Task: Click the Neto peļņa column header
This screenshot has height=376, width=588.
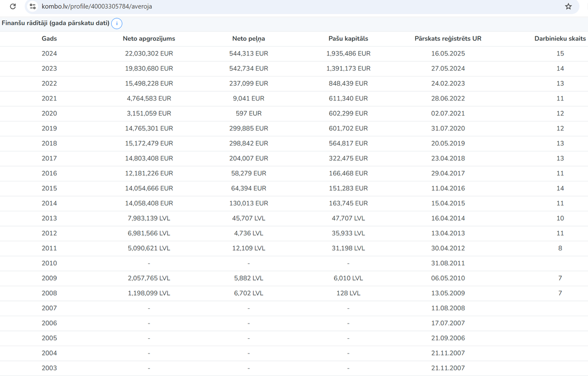Action: (248, 38)
